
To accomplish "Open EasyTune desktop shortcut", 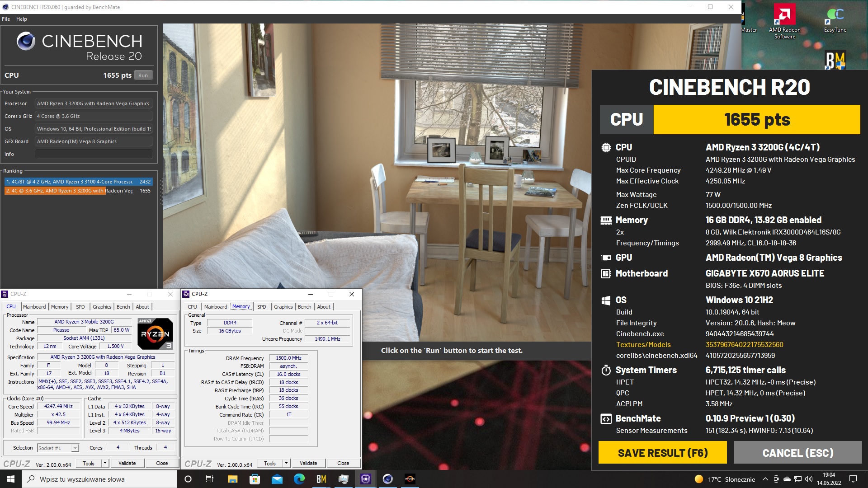I will tap(835, 20).
